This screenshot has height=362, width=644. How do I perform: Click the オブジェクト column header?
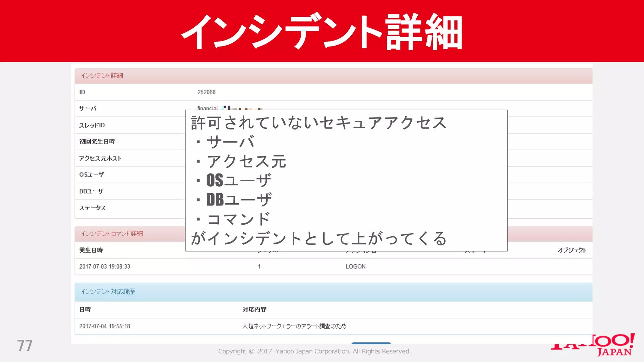coord(571,250)
